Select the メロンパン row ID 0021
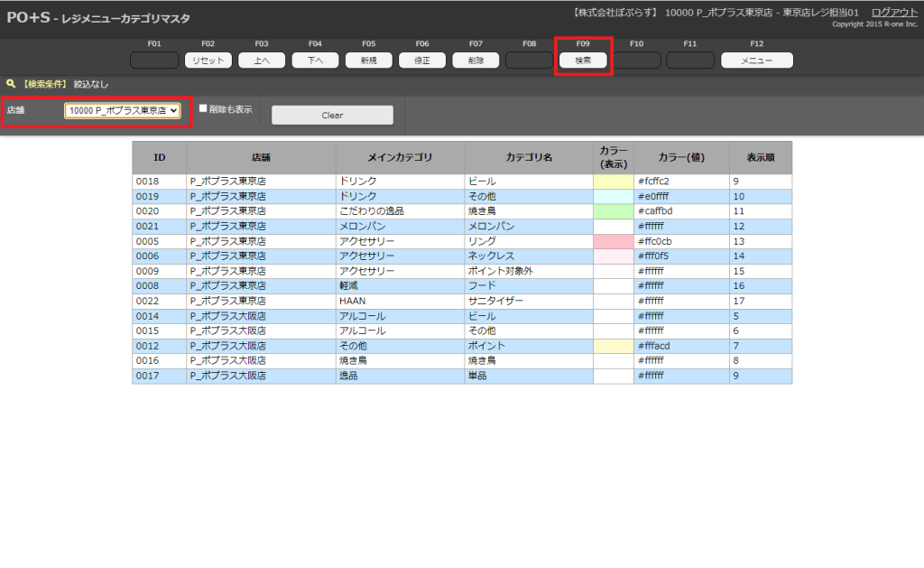Screen dimensions: 924x568 159,227
